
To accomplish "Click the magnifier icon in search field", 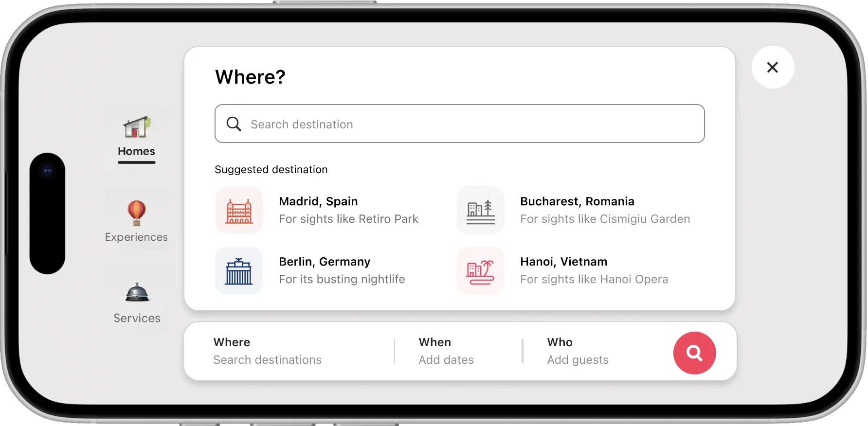I will pyautogui.click(x=234, y=124).
